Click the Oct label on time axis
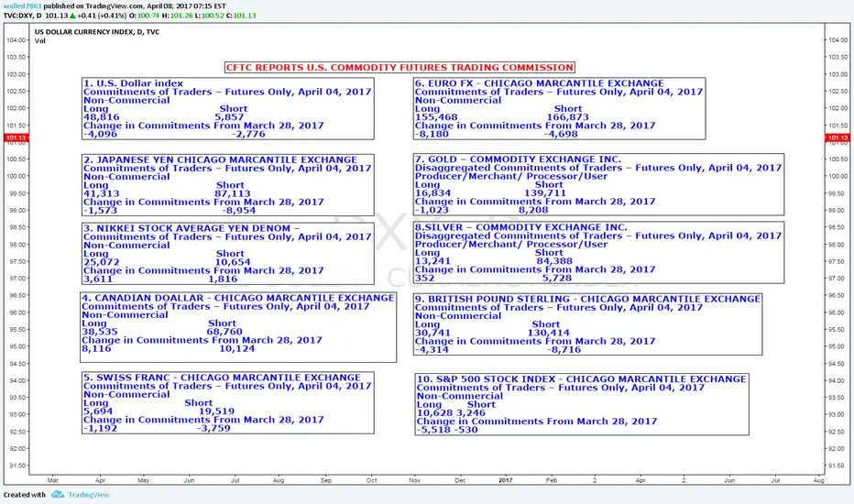Image resolution: width=854 pixels, height=504 pixels. point(371,480)
